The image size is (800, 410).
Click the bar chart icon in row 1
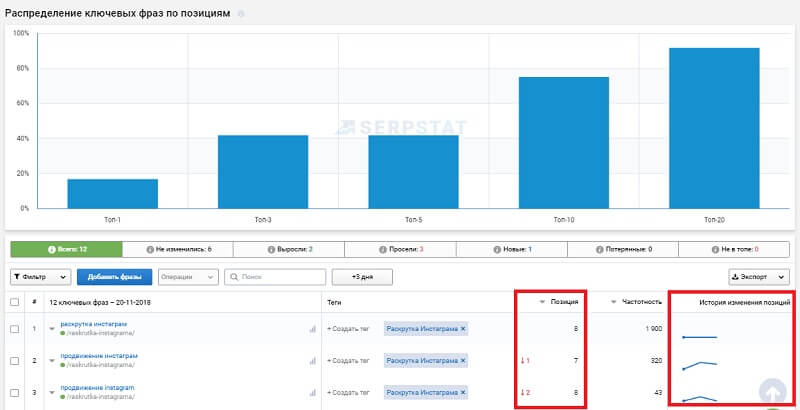[x=312, y=328]
